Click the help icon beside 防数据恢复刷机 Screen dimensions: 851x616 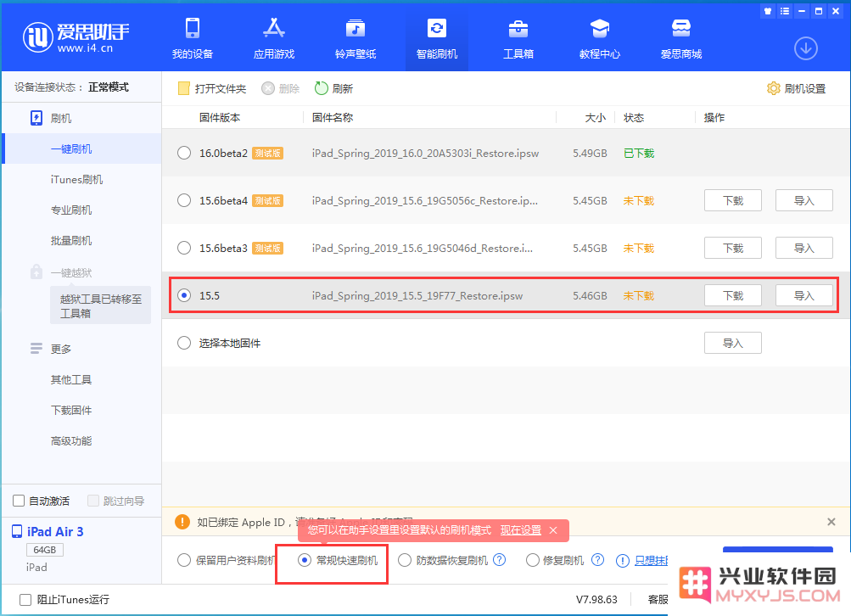[499, 559]
